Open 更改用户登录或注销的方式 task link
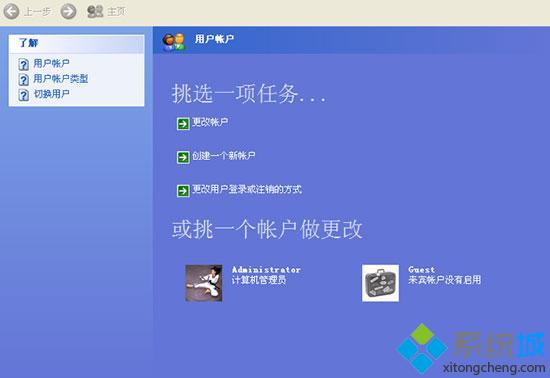550x378 pixels. (x=247, y=190)
